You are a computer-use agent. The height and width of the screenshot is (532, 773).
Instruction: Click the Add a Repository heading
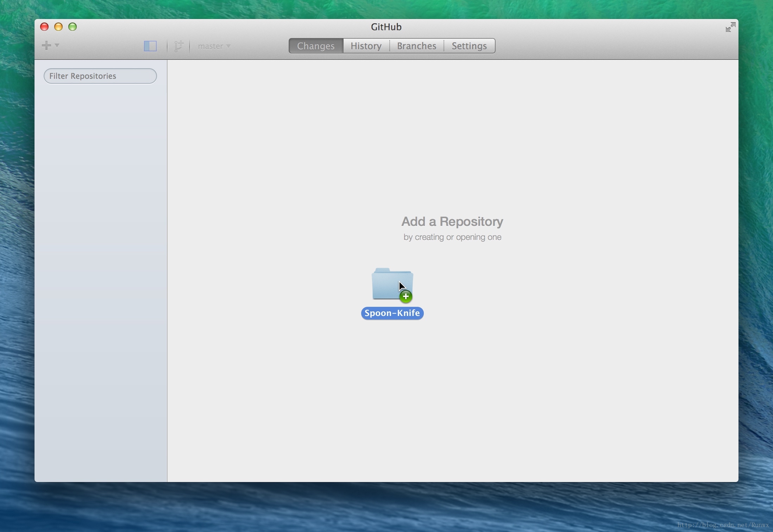coord(452,222)
